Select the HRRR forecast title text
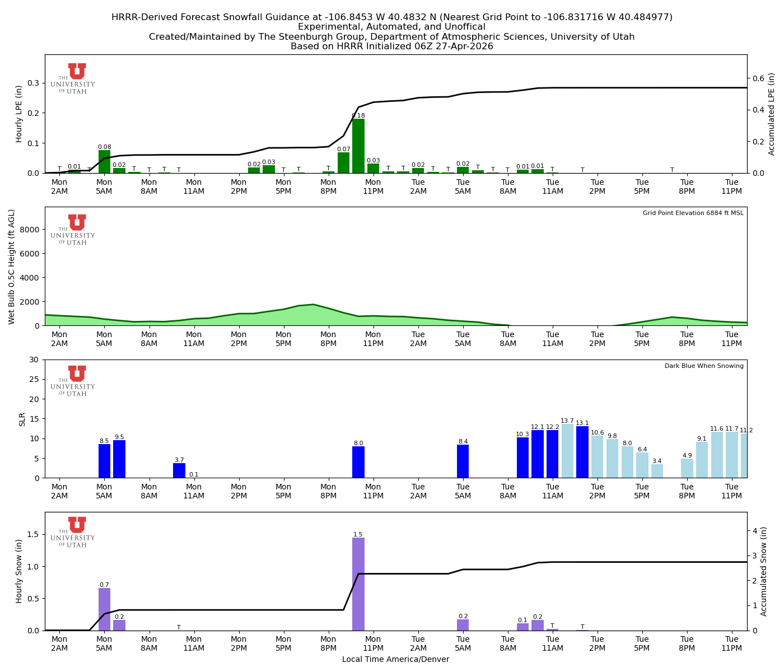The image size is (784, 672). point(392,17)
